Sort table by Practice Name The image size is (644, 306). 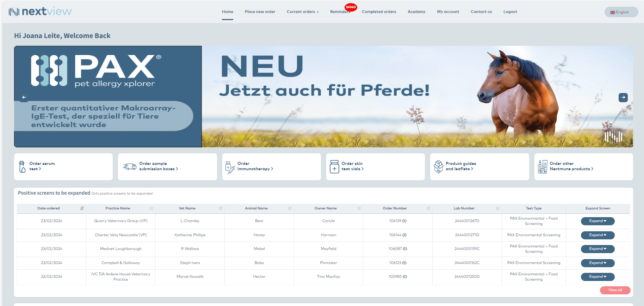pos(151,208)
